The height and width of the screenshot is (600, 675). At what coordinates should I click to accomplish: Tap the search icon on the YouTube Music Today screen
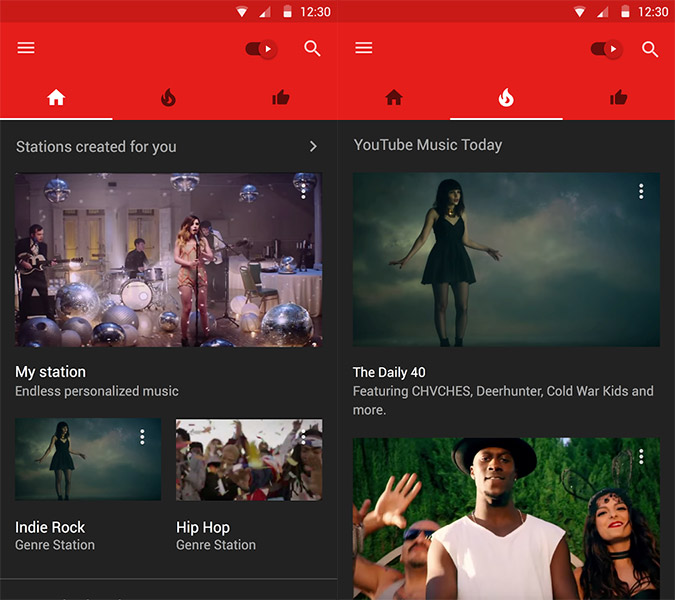click(x=650, y=48)
